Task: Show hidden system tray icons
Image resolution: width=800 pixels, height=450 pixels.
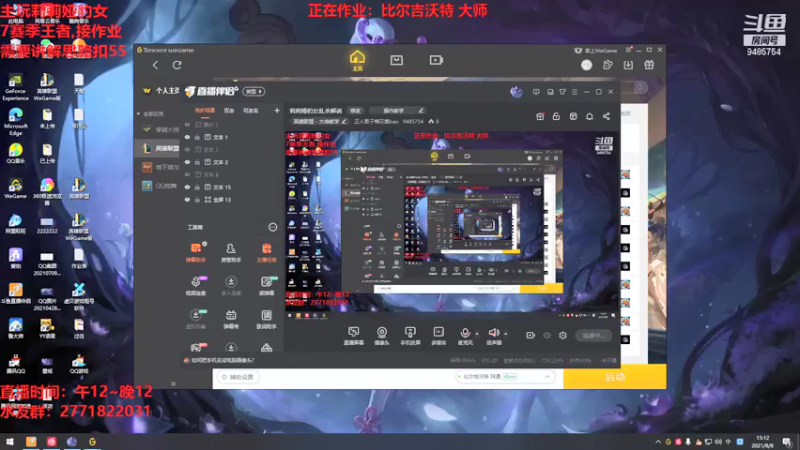Action: click(658, 442)
